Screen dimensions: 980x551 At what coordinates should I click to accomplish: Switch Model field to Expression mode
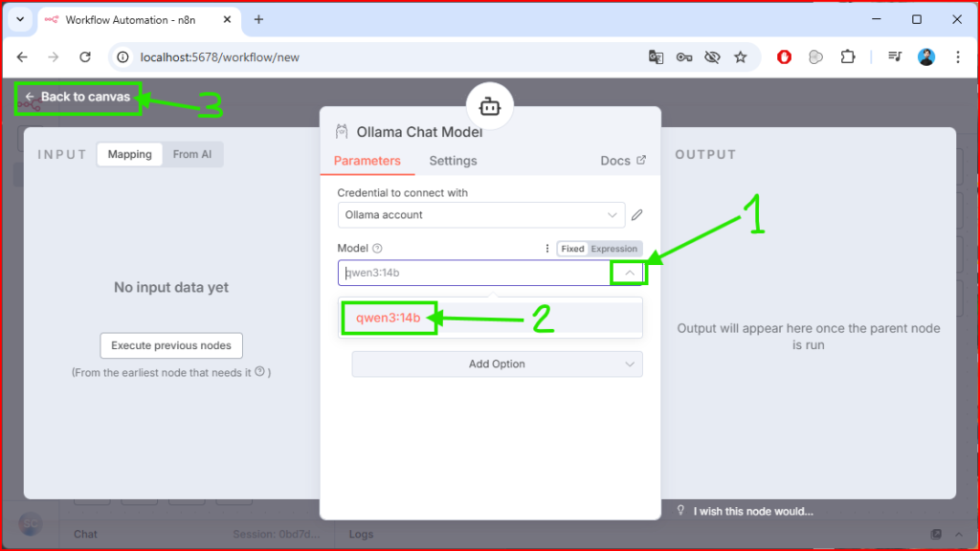pyautogui.click(x=613, y=249)
